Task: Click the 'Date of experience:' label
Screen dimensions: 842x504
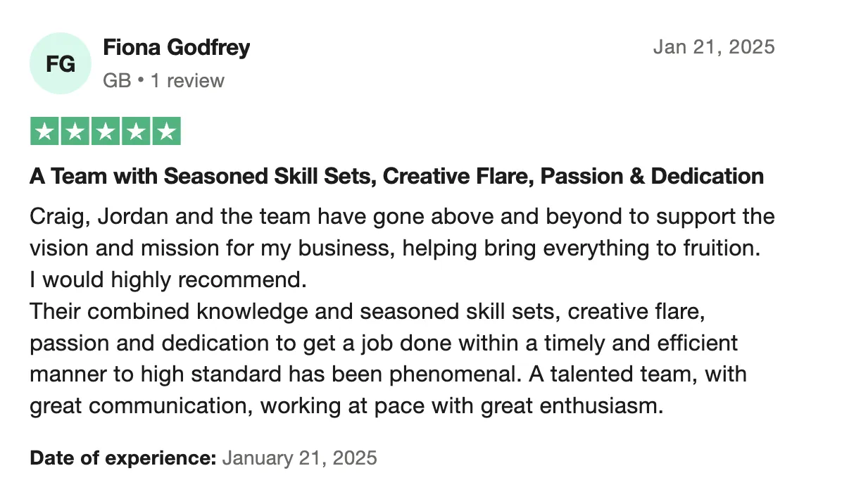Action: click(x=123, y=458)
